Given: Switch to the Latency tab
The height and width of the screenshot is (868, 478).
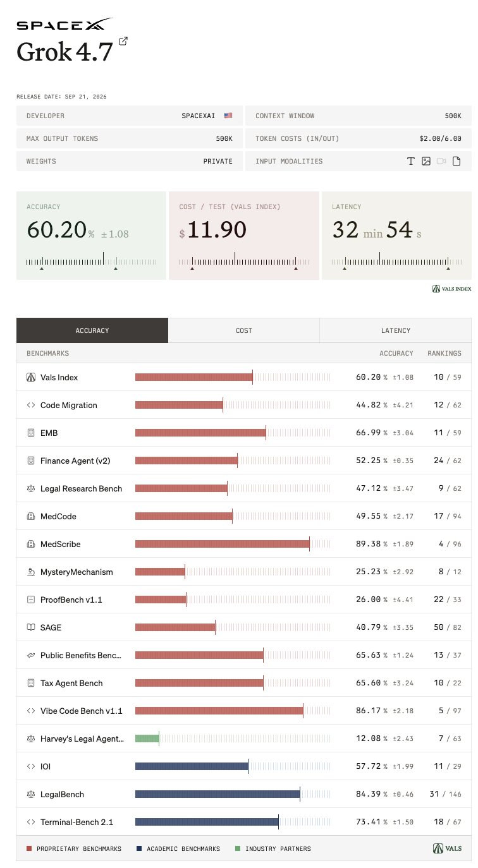Looking at the screenshot, I should [396, 330].
